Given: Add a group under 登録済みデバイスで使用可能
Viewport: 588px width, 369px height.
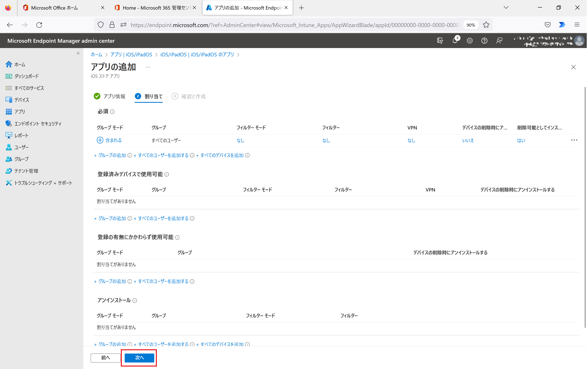Looking at the screenshot, I should (110, 219).
